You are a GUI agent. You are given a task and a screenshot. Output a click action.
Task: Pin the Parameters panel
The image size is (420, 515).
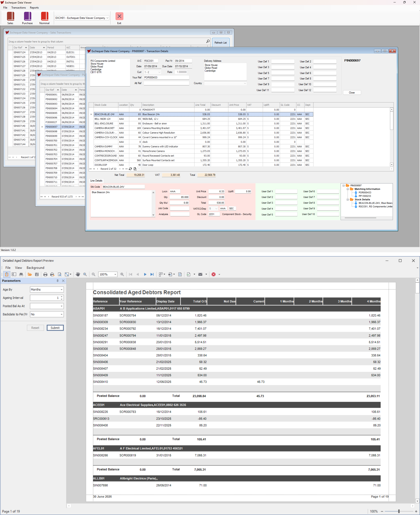[x=58, y=281]
